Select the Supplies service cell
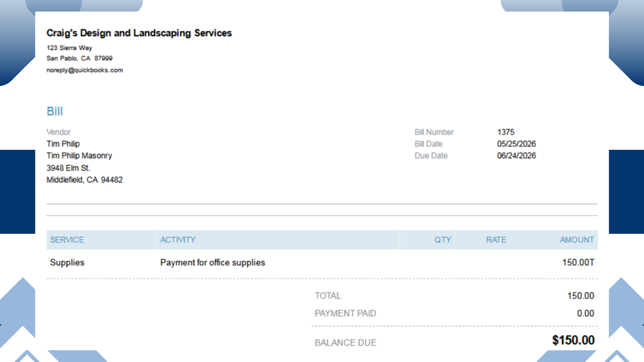The image size is (644, 362). click(67, 262)
